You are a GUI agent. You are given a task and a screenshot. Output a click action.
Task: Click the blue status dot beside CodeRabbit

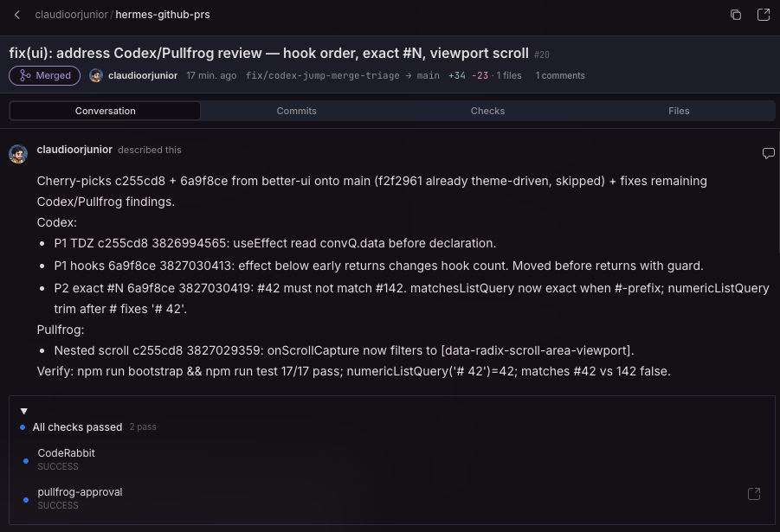(x=26, y=461)
